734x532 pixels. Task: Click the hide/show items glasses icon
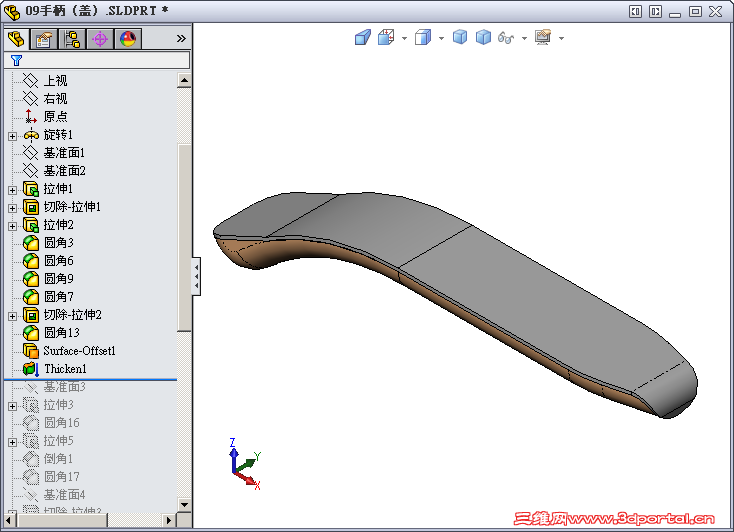[506, 37]
